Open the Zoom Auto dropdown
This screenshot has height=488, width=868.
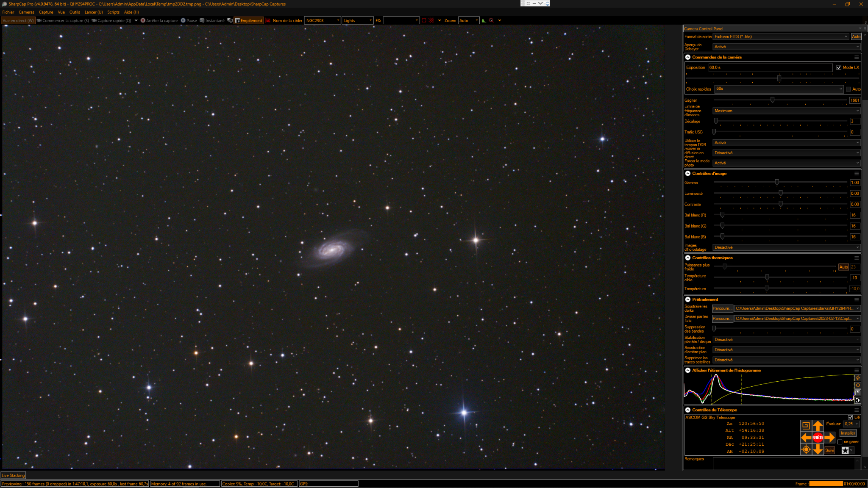pos(468,20)
